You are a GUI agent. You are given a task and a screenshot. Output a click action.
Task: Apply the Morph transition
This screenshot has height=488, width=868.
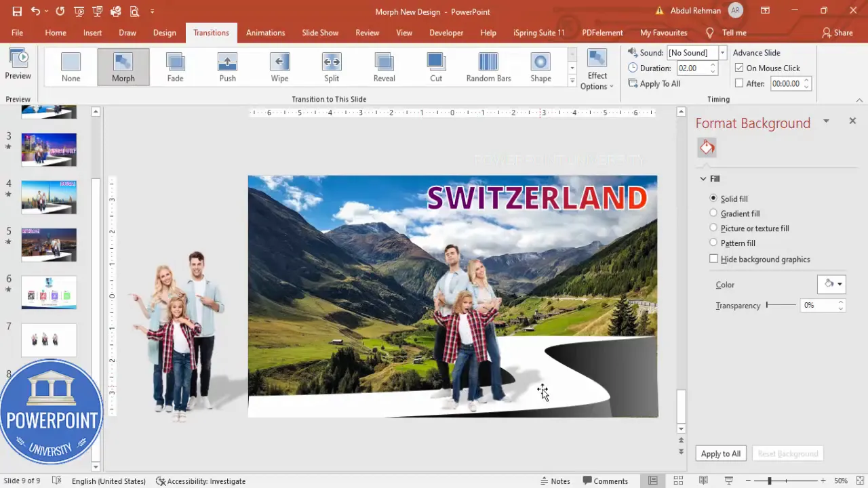pos(123,66)
